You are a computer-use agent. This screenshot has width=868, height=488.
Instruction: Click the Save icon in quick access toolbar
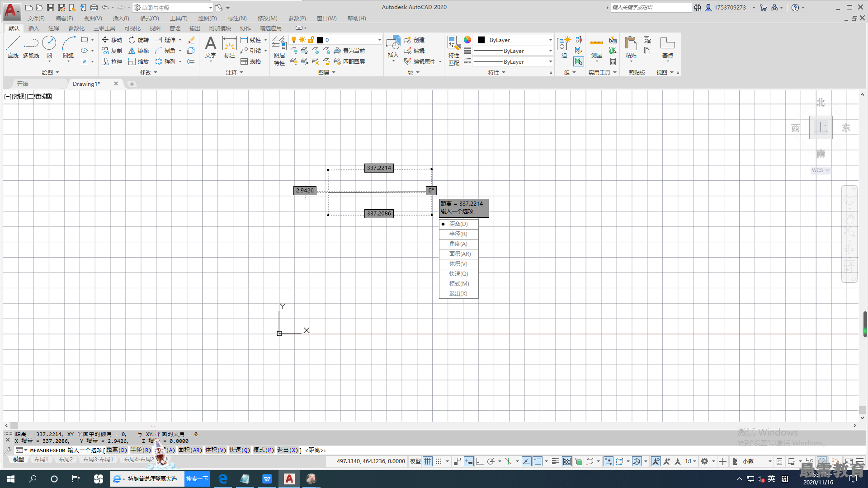(51, 8)
